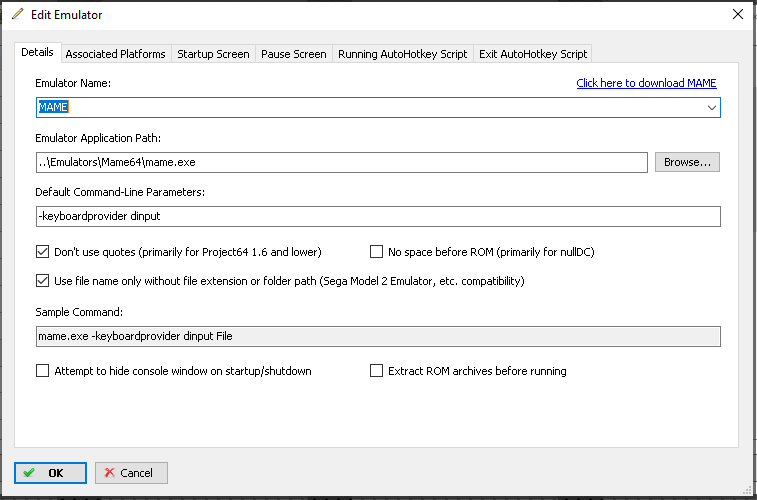The image size is (757, 500).
Task: Go to the Exit AutoHotkey Script tab
Action: [x=533, y=54]
